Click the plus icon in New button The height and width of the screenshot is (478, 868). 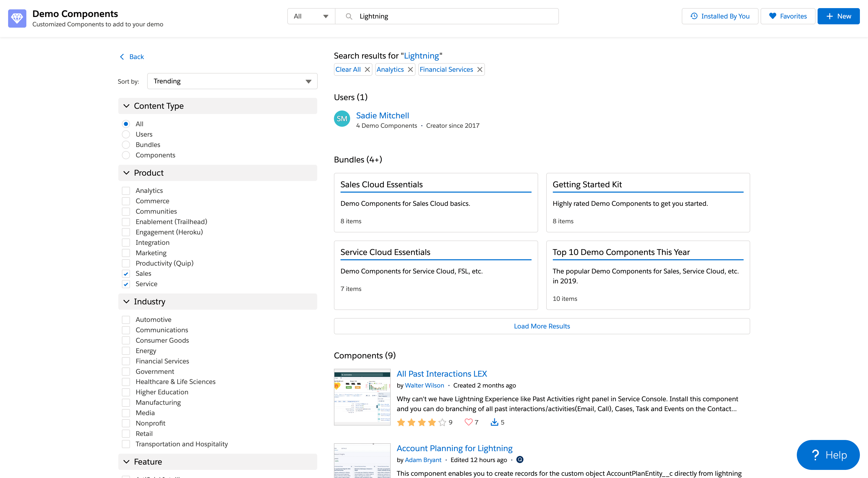point(829,16)
